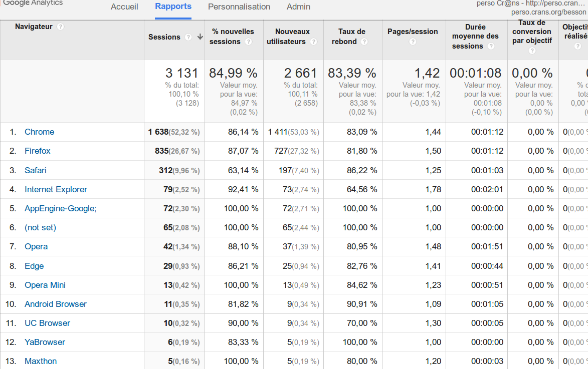Open the AppEngine-Google; entry
Screen dimensions: 588x369
click(x=60, y=208)
